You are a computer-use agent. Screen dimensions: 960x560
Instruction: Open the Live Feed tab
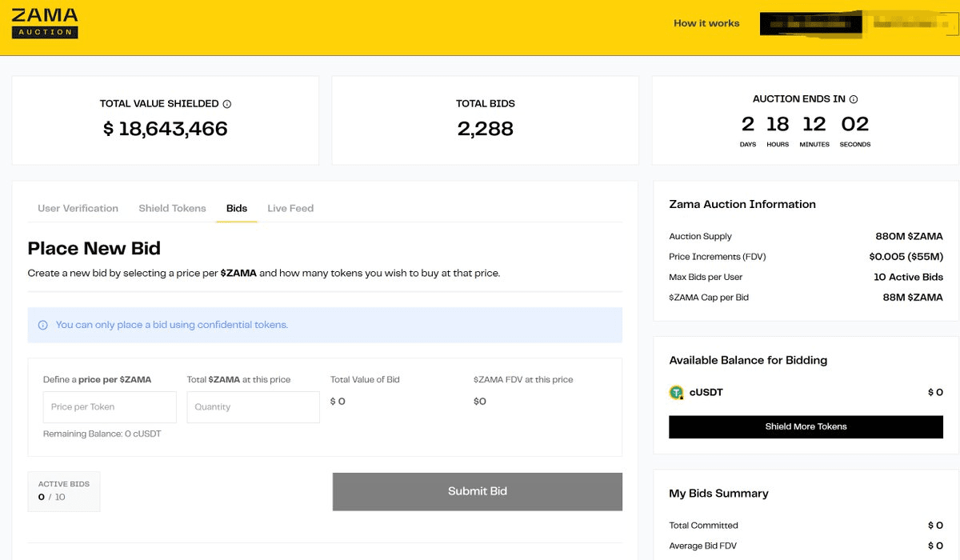click(x=290, y=208)
